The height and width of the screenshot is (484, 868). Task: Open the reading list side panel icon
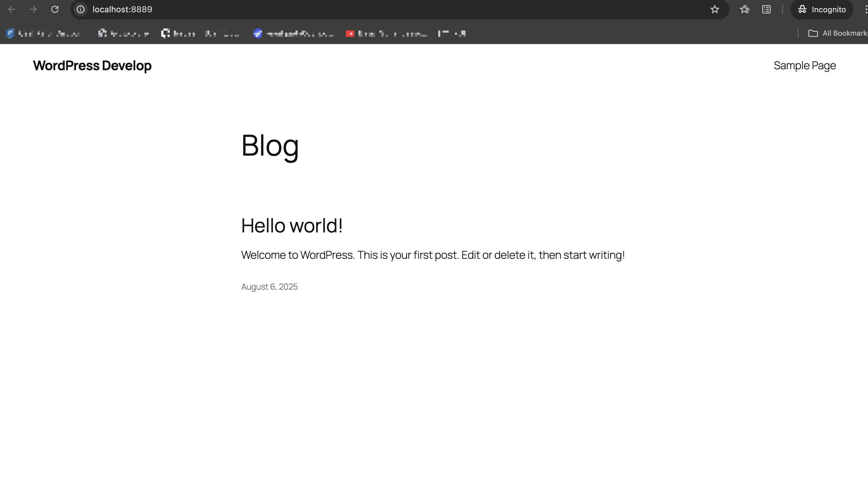click(x=766, y=9)
